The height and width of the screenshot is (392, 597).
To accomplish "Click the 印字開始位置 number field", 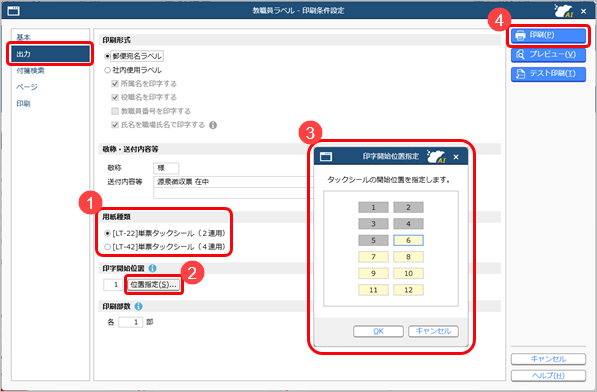I will click(x=113, y=285).
